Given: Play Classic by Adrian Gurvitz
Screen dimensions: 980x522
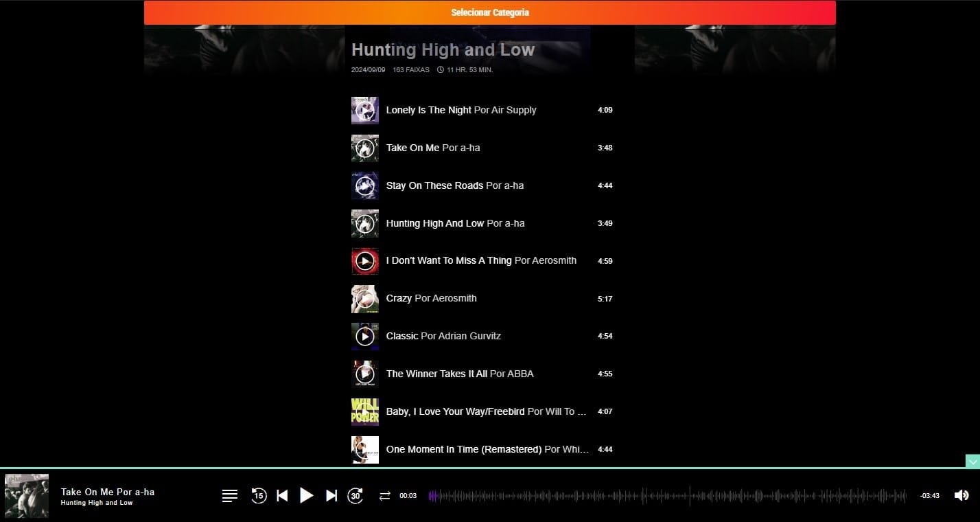Looking at the screenshot, I should [364, 337].
